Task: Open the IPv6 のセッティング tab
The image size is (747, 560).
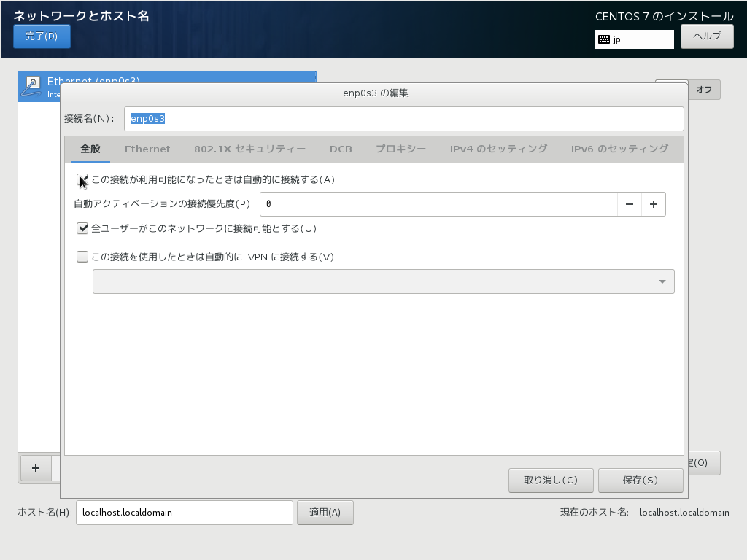Action: tap(621, 149)
